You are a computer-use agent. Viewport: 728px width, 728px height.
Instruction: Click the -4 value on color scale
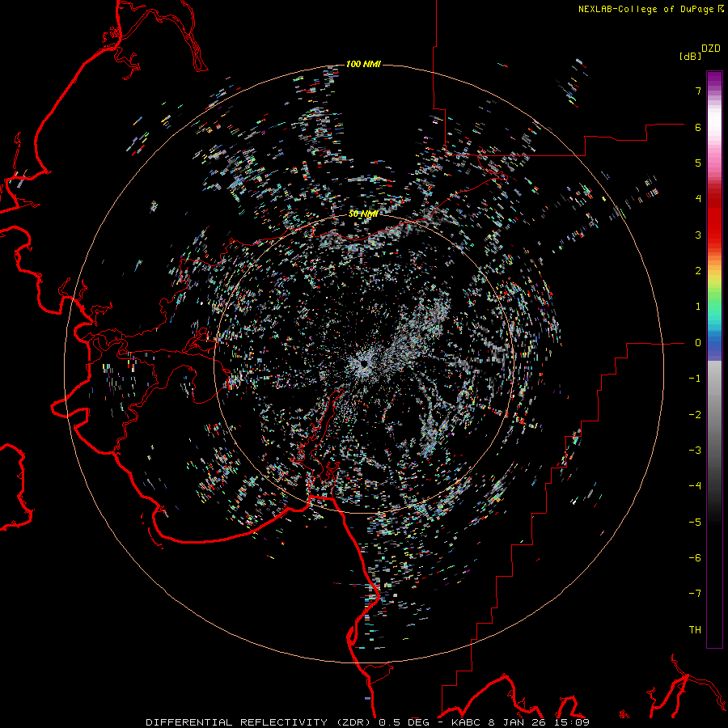tap(695, 486)
